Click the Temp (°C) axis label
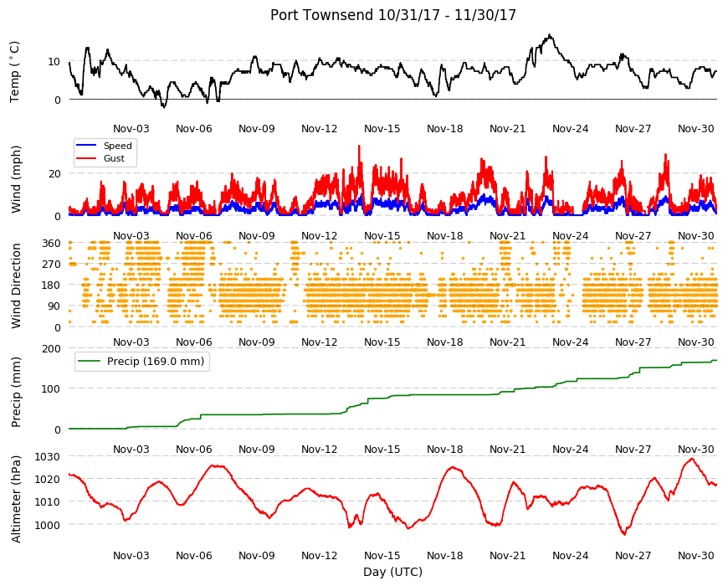 (15, 72)
